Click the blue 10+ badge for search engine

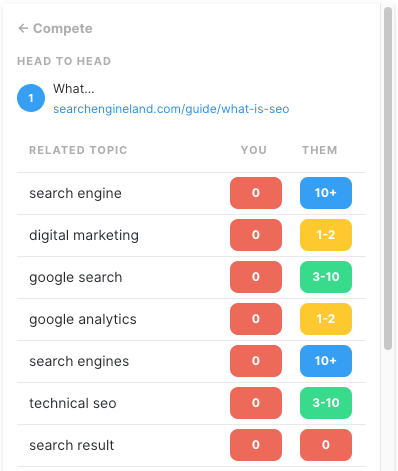point(326,193)
